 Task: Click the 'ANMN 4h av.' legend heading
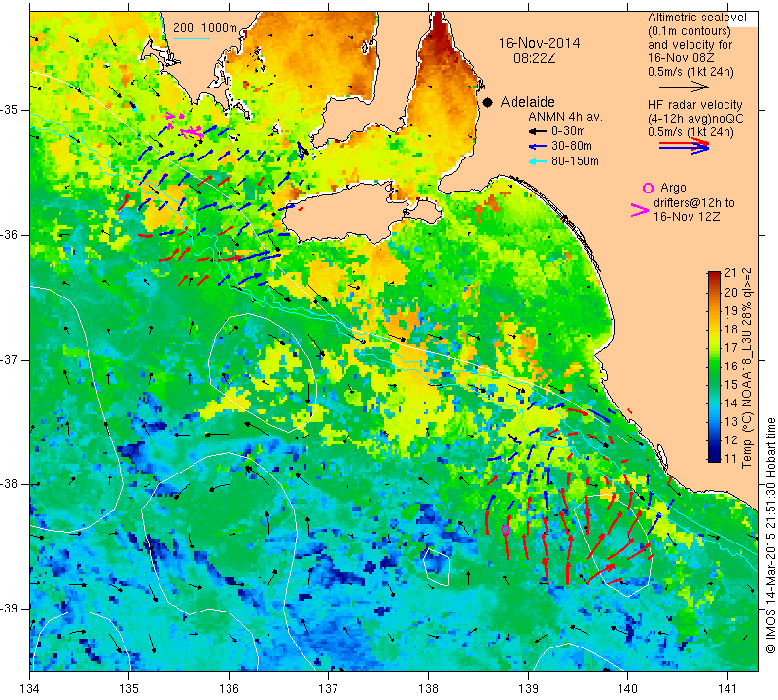point(565,117)
